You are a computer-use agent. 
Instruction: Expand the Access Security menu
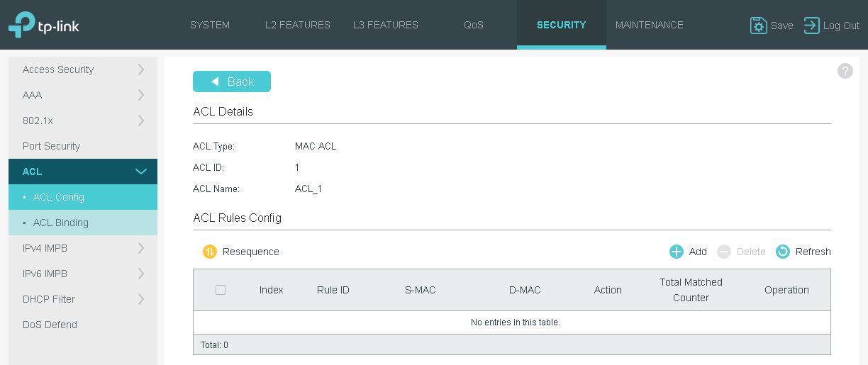pyautogui.click(x=83, y=69)
